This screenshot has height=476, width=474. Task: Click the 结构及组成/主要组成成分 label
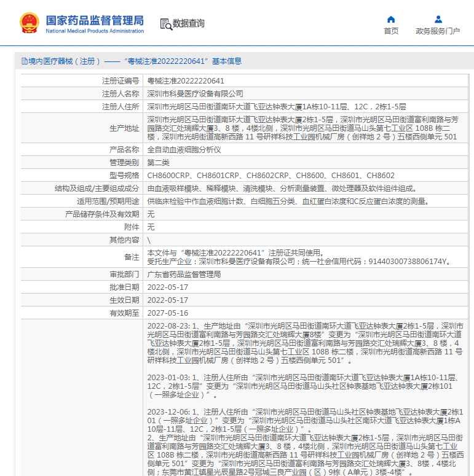(x=97, y=189)
